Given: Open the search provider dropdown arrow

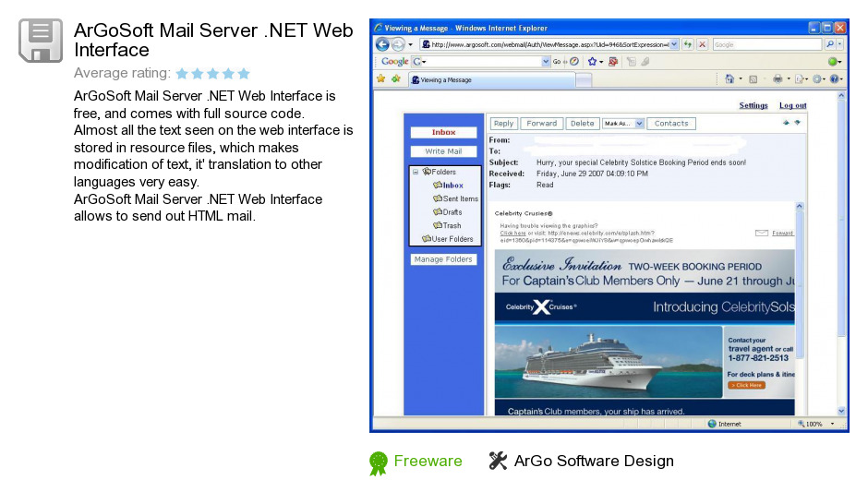Looking at the screenshot, I should click(x=839, y=44).
